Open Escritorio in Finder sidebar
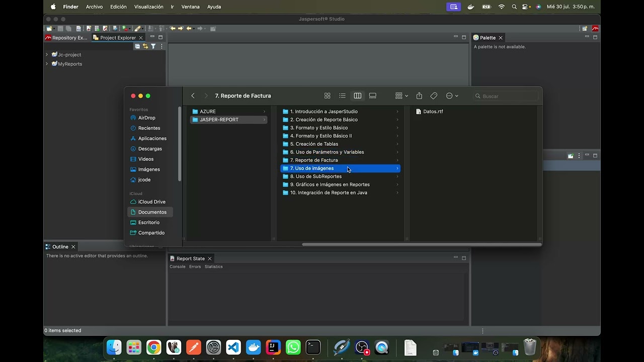Screen dimensions: 644x362 148,222
